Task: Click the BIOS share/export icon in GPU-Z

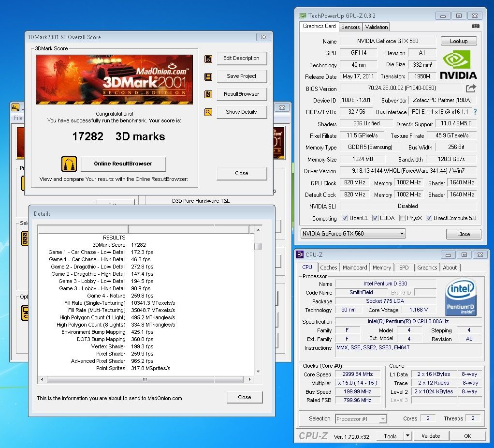Action: [471, 88]
